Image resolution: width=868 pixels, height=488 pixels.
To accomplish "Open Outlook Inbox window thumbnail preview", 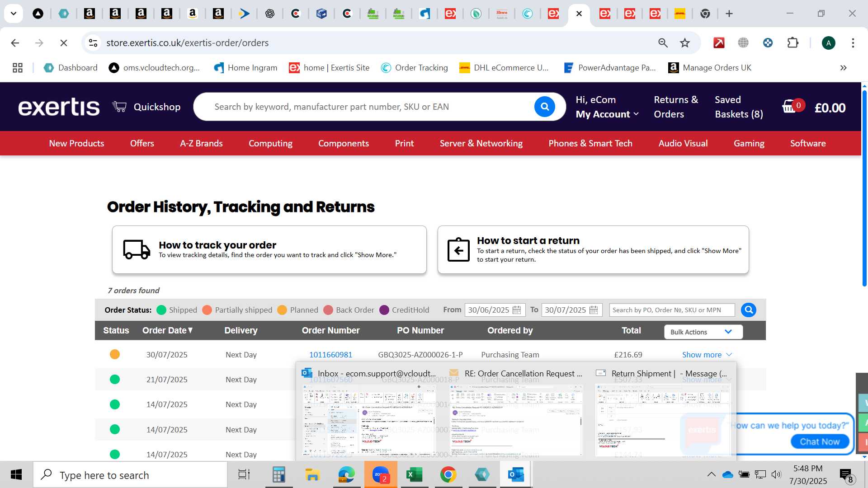I will pyautogui.click(x=369, y=419).
